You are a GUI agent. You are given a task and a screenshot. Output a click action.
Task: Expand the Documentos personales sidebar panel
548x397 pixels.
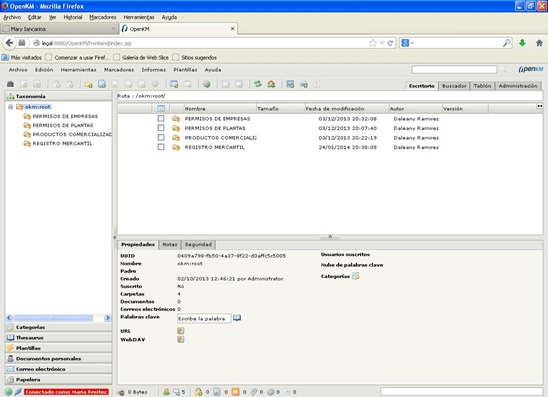pyautogui.click(x=58, y=359)
